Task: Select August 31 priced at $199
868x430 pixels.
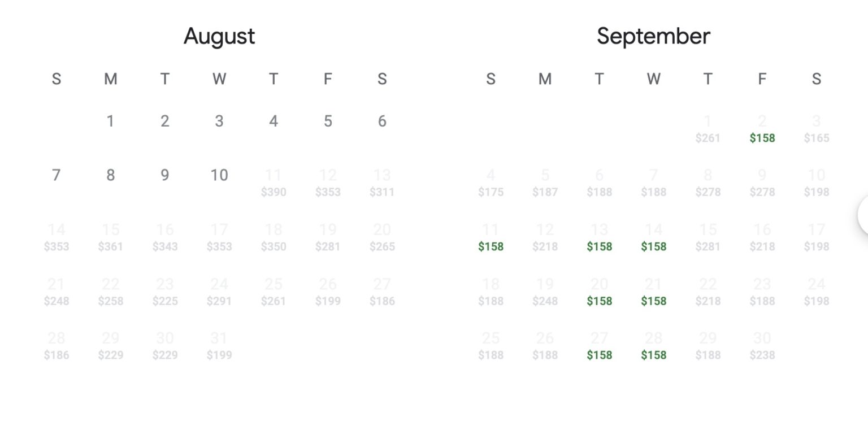Action: [x=219, y=346]
